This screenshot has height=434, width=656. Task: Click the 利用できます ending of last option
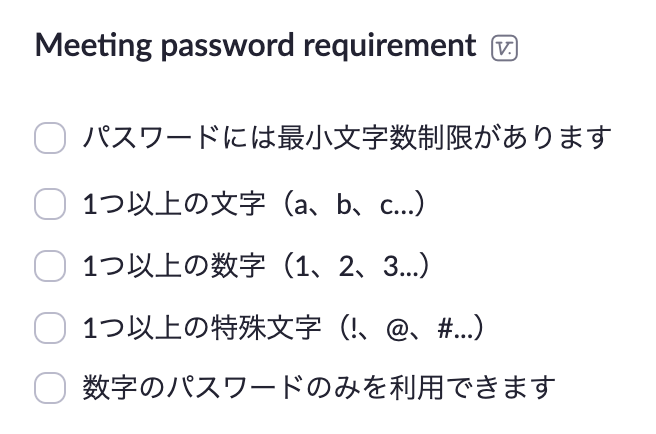pyautogui.click(x=472, y=387)
